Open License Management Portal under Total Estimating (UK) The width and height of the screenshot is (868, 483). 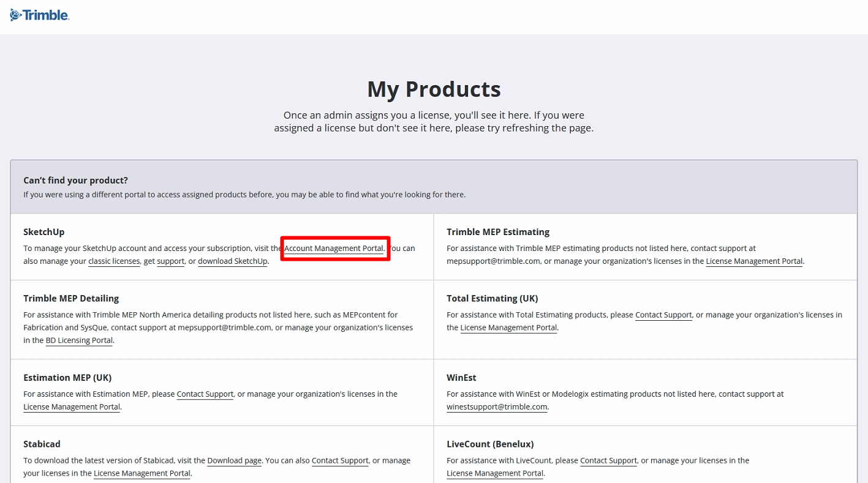508,328
